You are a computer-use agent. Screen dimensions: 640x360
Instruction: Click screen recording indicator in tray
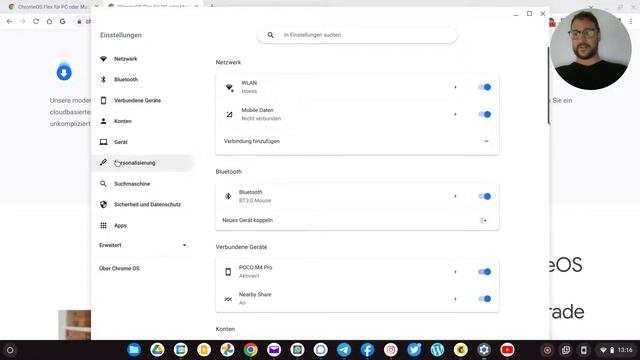pos(547,350)
